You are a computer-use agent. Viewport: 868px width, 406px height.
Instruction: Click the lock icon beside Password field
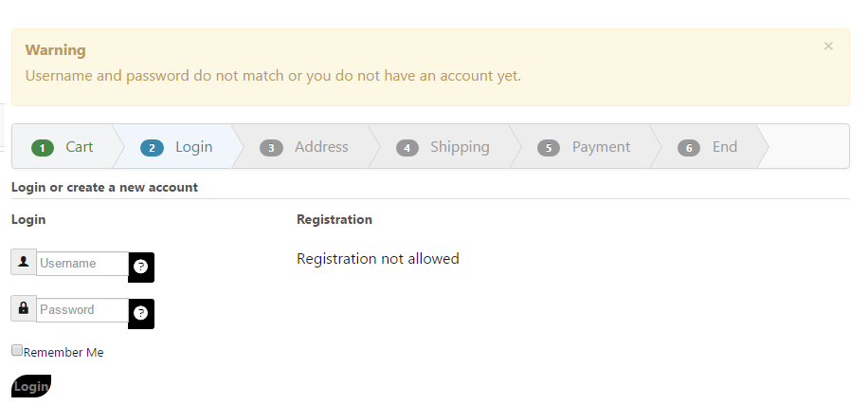(24, 308)
